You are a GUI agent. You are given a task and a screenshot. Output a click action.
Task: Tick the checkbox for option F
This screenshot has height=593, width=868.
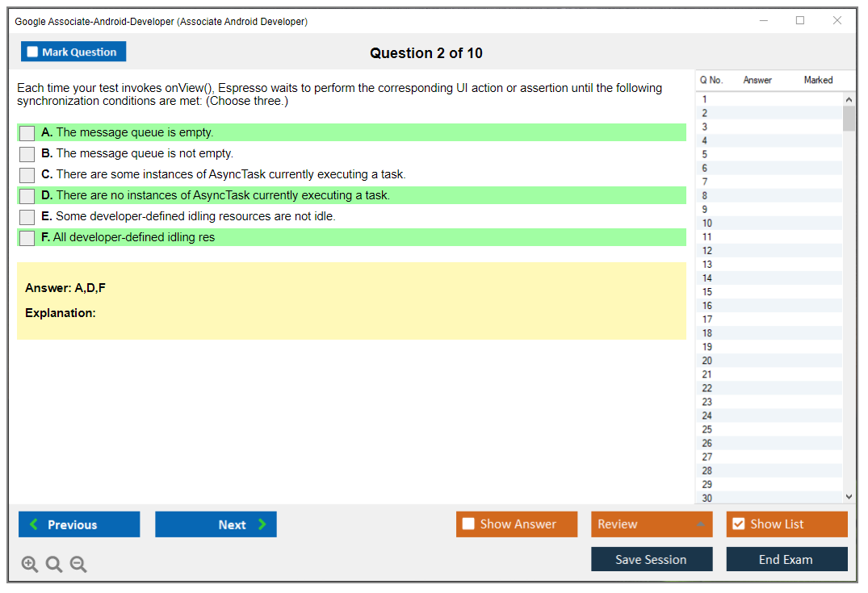(x=27, y=238)
